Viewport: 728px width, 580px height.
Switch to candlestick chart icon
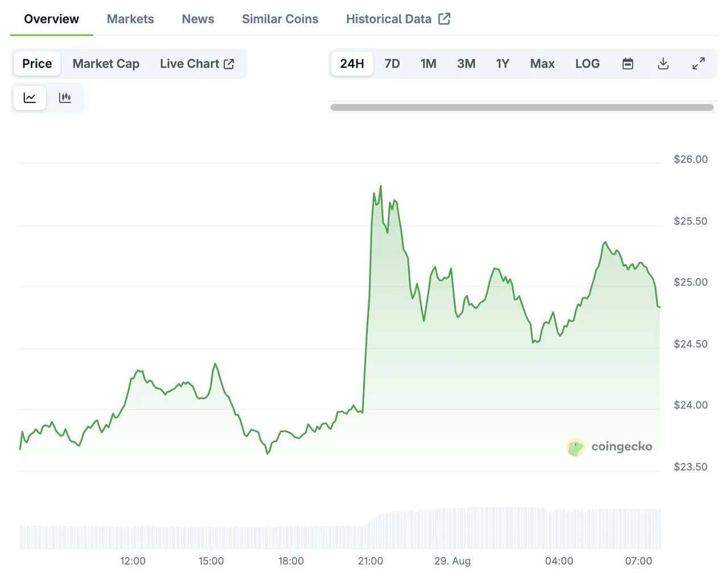coord(65,98)
